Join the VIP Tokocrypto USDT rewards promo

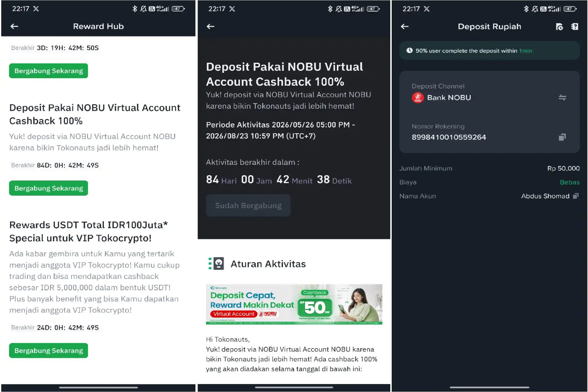click(x=48, y=350)
